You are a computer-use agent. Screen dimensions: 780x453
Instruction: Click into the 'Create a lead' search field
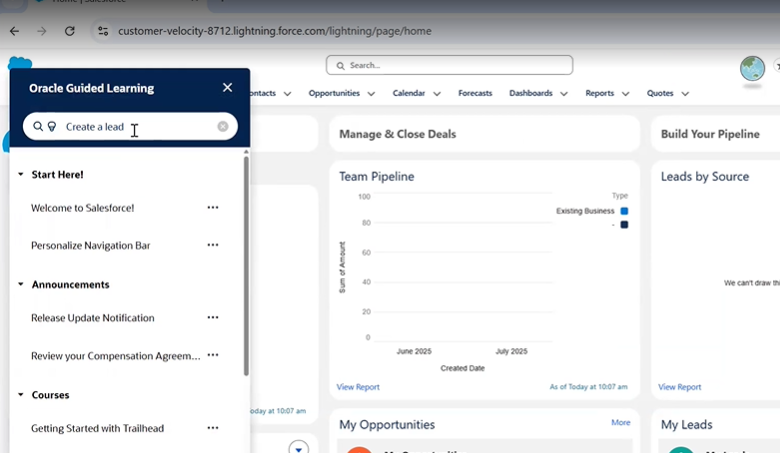130,126
